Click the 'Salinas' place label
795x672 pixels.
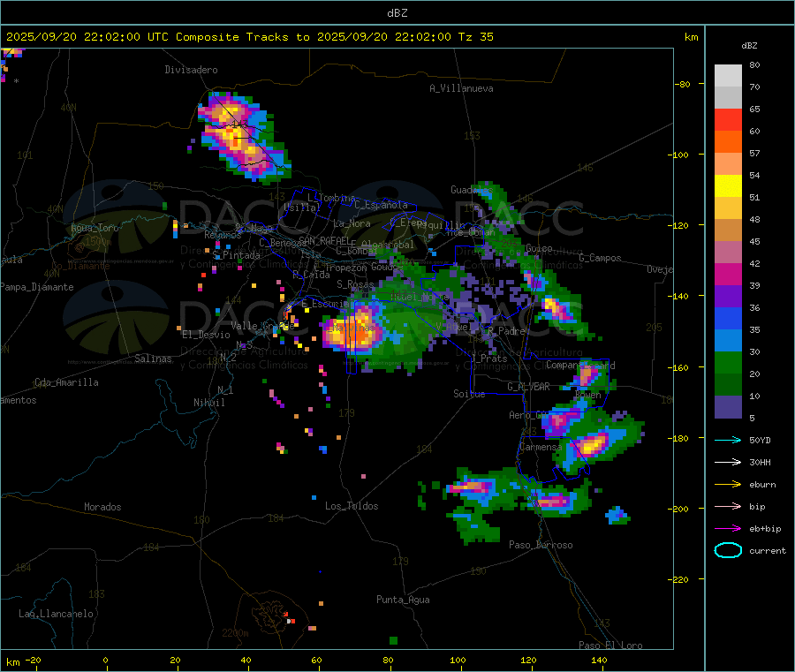pyautogui.click(x=153, y=359)
